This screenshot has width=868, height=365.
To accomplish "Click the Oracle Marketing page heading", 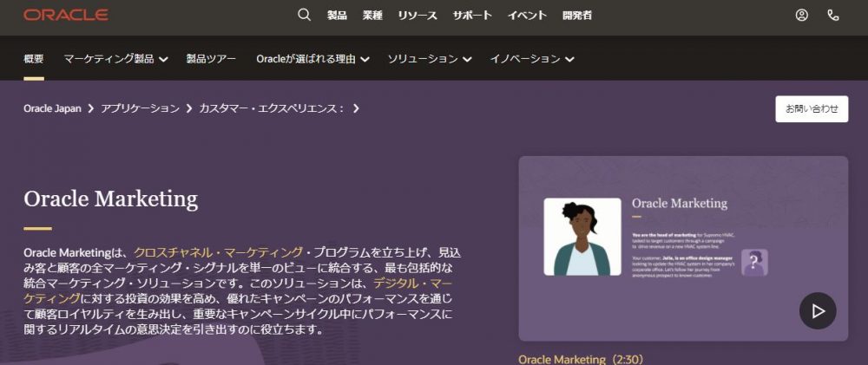I will pyautogui.click(x=111, y=199).
